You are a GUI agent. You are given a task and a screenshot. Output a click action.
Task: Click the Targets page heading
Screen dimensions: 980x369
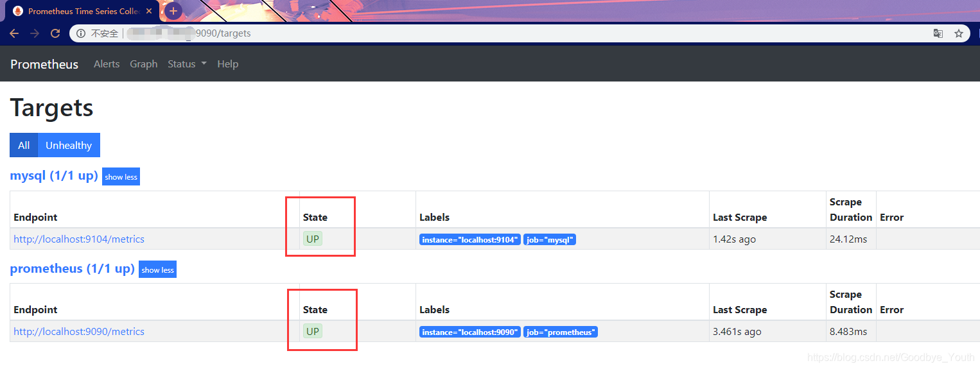click(51, 108)
